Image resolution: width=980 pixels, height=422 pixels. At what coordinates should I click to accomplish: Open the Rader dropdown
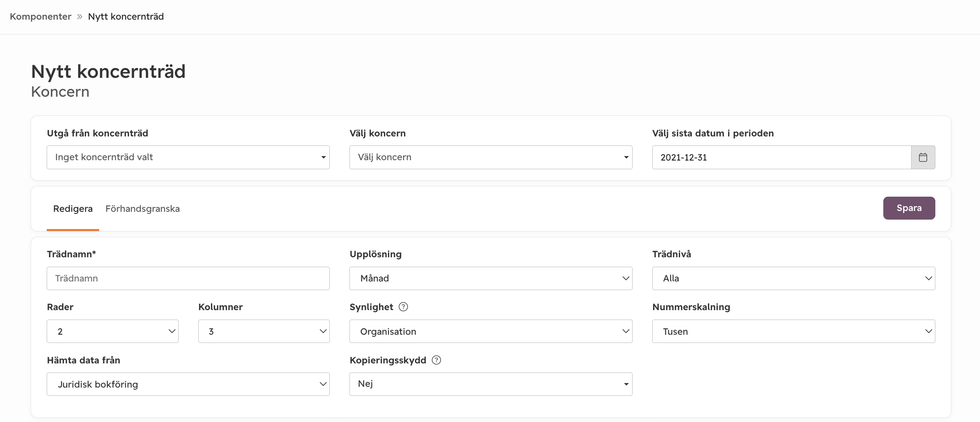[x=113, y=331]
